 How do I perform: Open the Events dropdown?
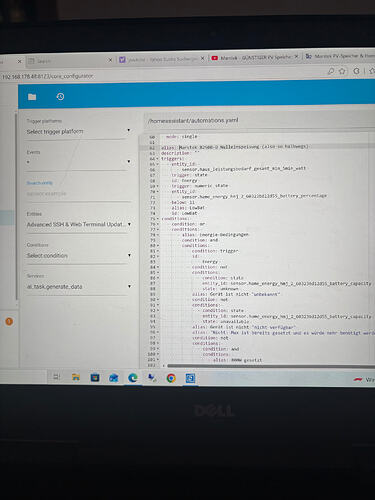pos(79,162)
